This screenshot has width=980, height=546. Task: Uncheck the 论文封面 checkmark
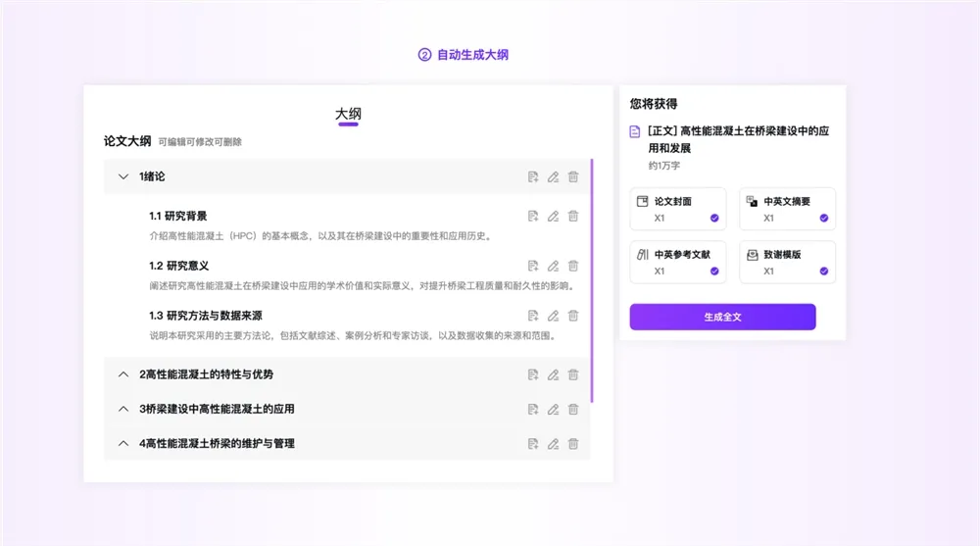(714, 219)
